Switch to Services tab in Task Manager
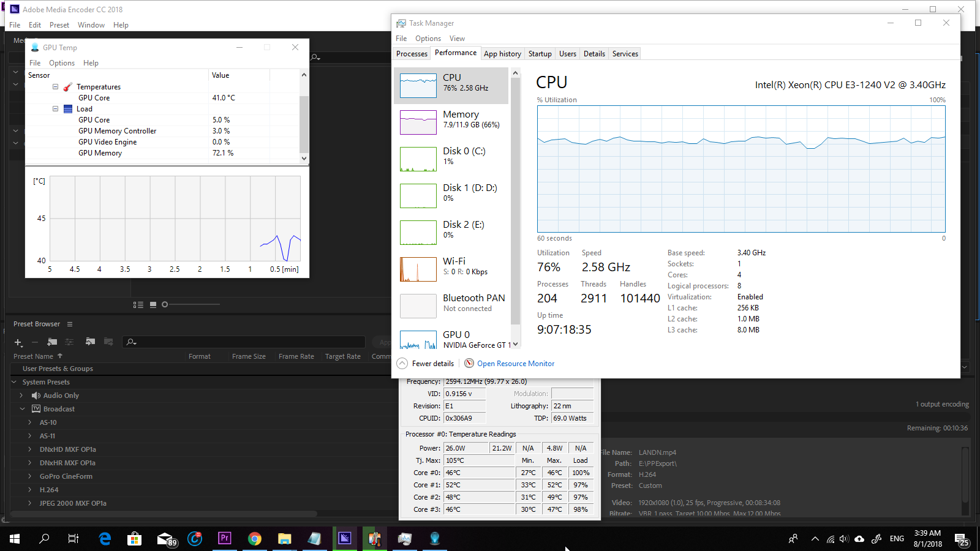The height and width of the screenshot is (551, 980). pos(625,54)
